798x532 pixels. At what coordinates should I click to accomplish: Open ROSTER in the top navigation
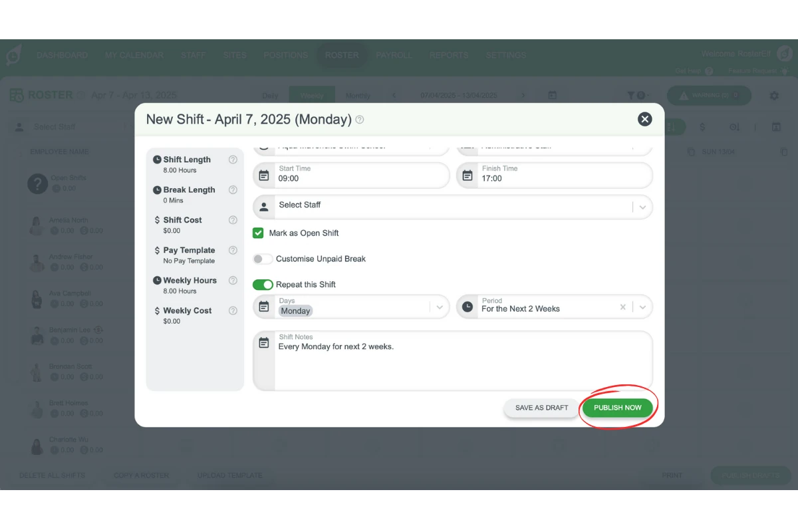pos(342,55)
